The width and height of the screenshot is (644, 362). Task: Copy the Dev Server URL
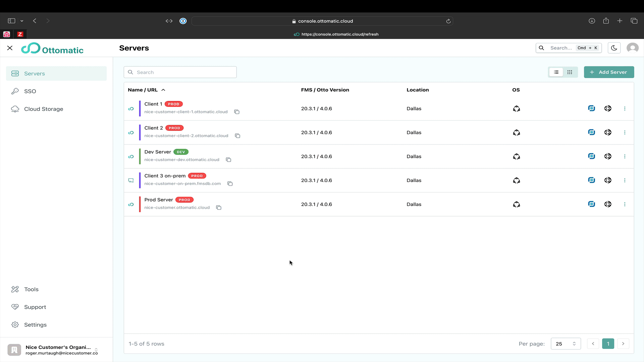coord(228,160)
